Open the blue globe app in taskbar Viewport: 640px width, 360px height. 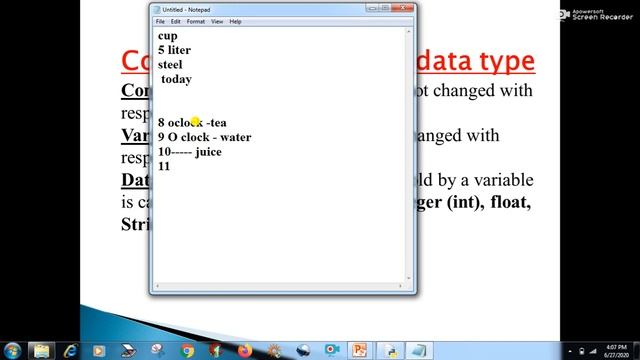pyautogui.click(x=303, y=351)
